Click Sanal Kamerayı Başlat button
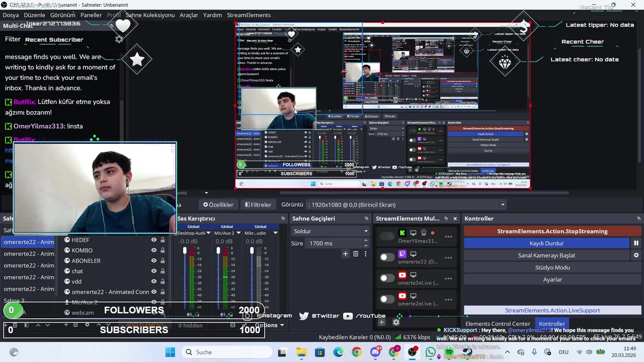The image size is (644, 362). [546, 255]
